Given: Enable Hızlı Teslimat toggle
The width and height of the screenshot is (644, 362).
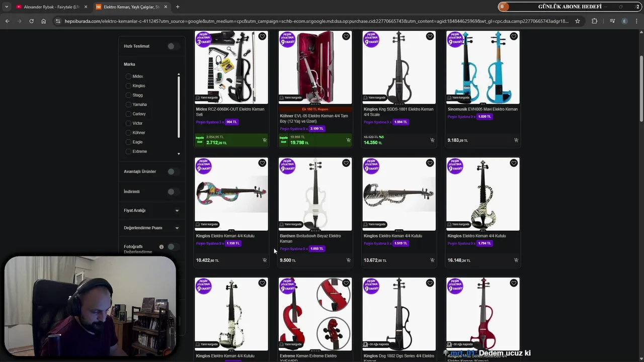Looking at the screenshot, I should (173, 46).
